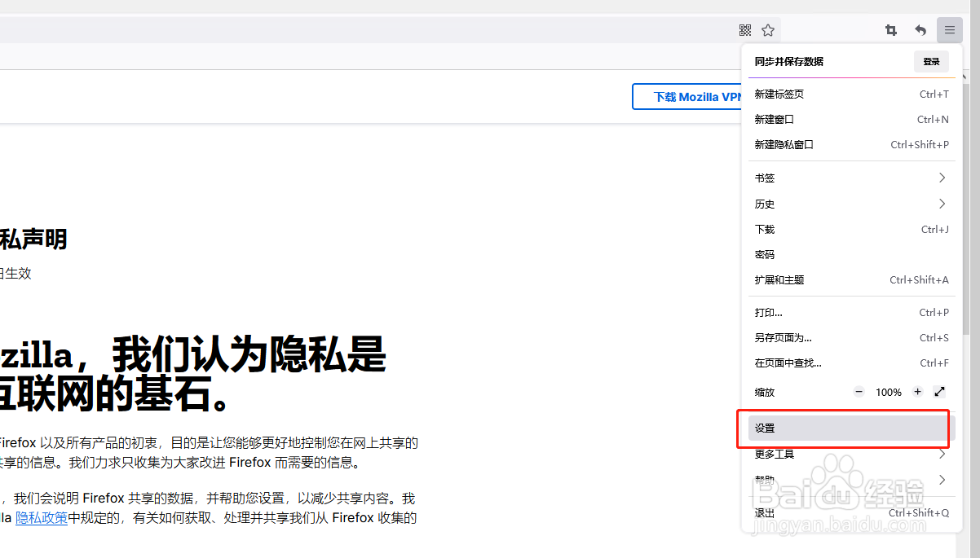Open 设置 in the menu

(x=851, y=428)
